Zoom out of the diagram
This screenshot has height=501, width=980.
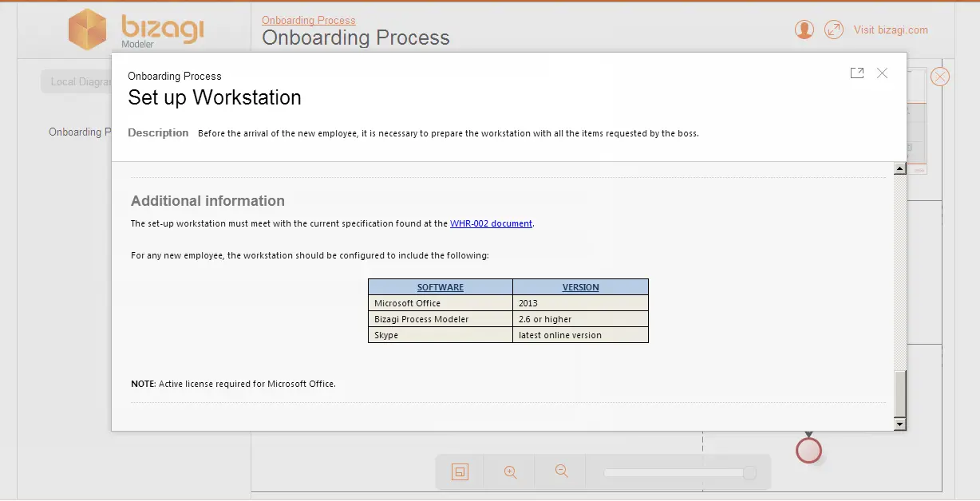pos(562,472)
